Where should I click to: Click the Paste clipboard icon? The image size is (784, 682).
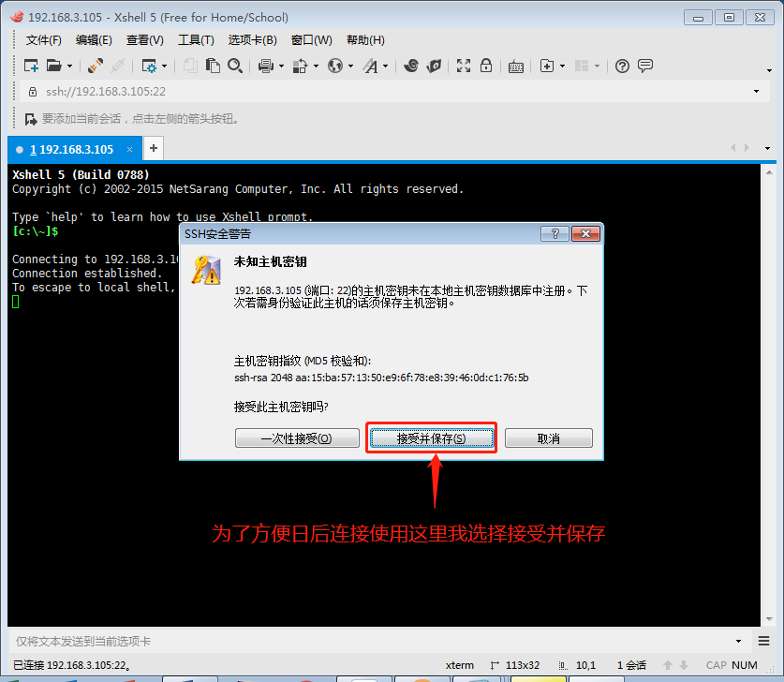(x=213, y=66)
